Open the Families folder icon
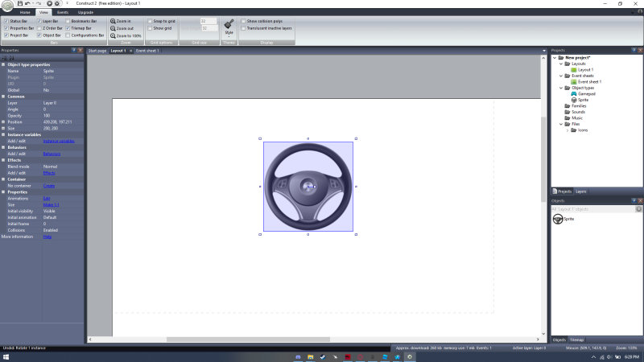644x362 pixels. 568,106
